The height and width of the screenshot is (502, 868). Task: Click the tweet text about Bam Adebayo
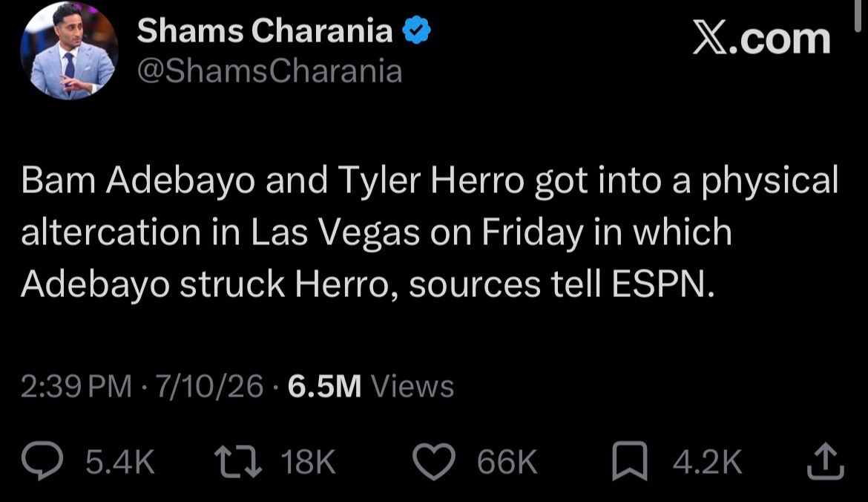click(x=430, y=232)
